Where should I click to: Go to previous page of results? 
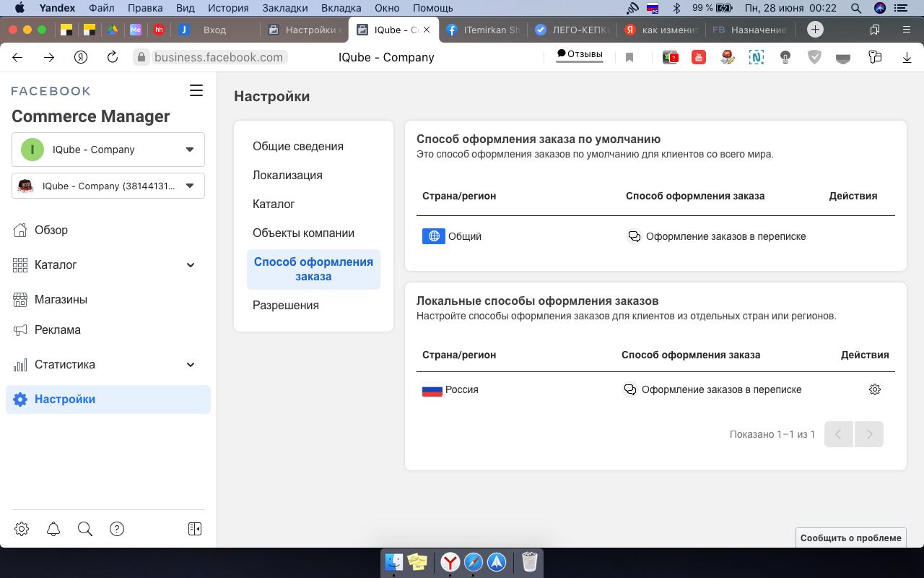(x=839, y=434)
